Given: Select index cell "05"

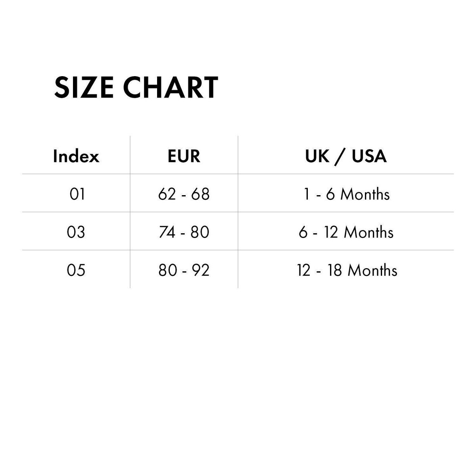Looking at the screenshot, I should point(76,271).
